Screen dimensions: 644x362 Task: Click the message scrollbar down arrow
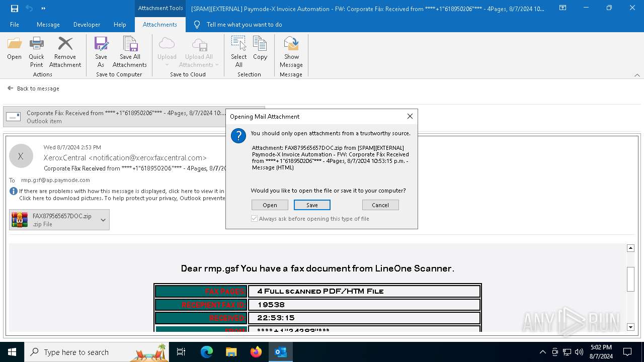(x=630, y=327)
